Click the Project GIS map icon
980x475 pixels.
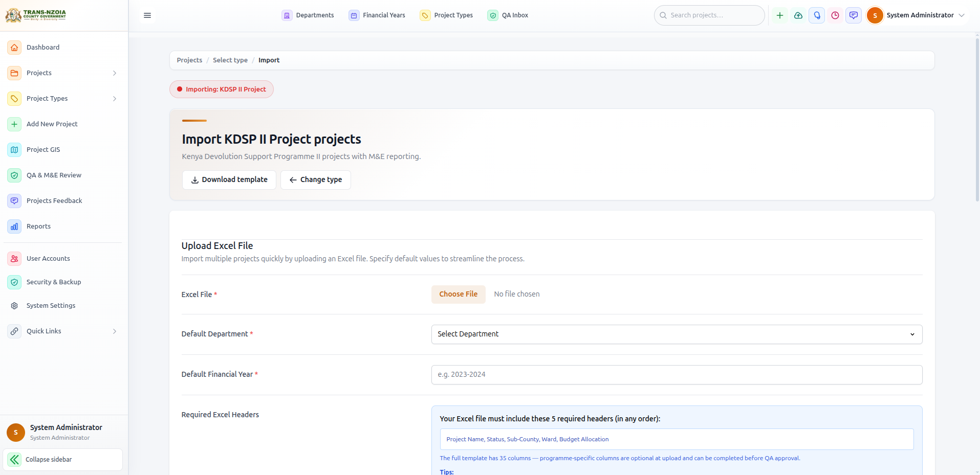[x=14, y=150]
